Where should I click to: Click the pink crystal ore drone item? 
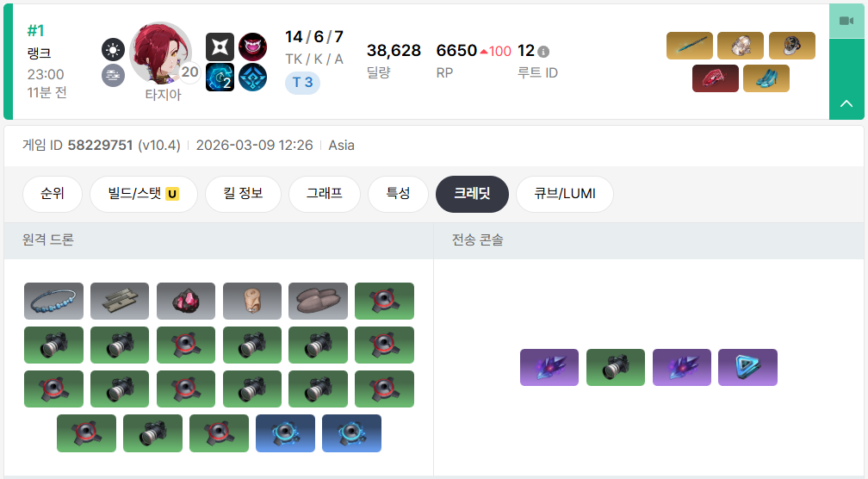[186, 302]
